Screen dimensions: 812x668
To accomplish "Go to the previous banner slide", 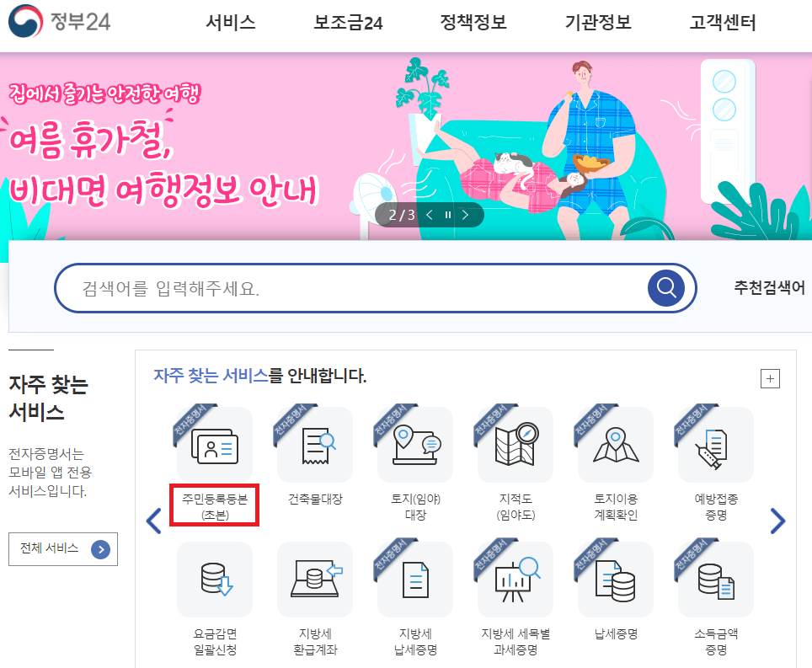I will click(x=430, y=215).
